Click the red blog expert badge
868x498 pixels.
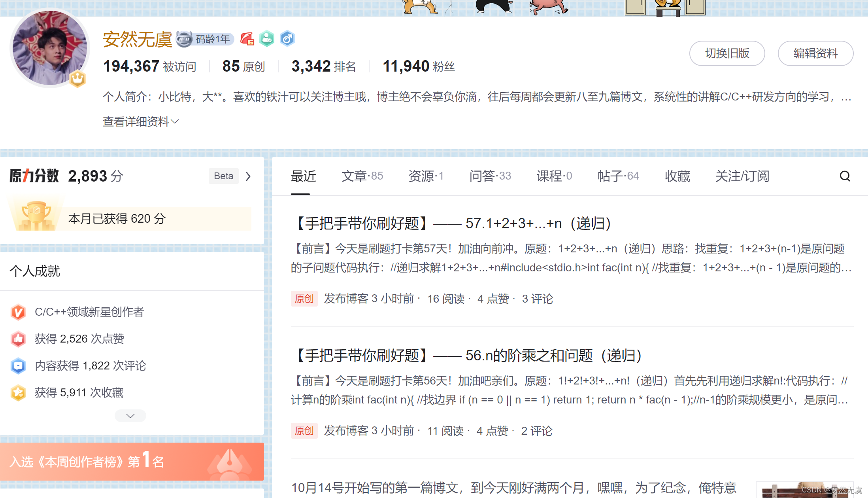(247, 39)
